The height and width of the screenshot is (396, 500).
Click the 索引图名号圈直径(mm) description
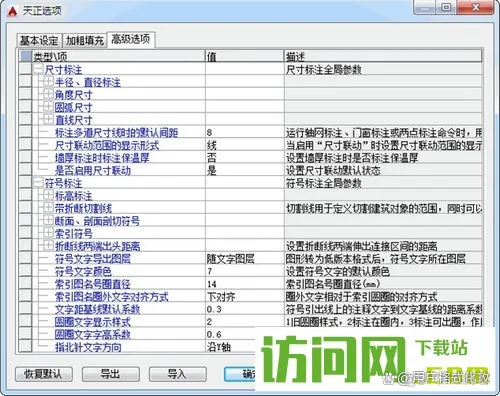pos(333,284)
